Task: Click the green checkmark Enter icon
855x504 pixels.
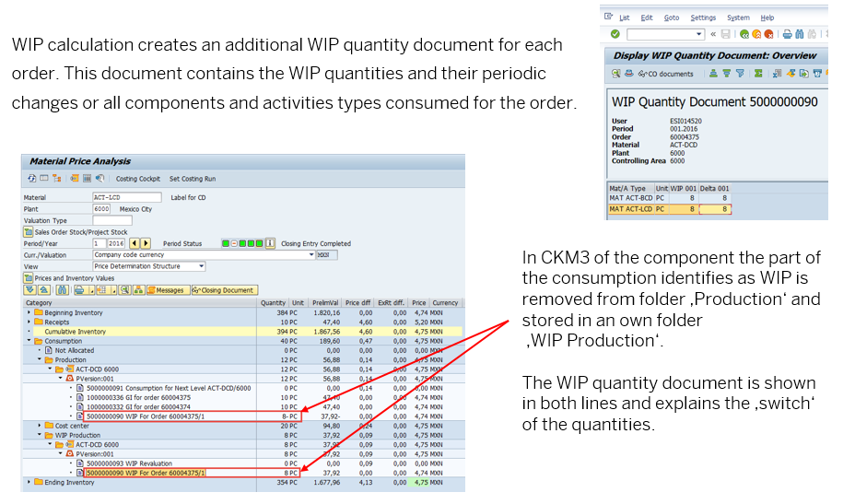Action: coord(615,34)
